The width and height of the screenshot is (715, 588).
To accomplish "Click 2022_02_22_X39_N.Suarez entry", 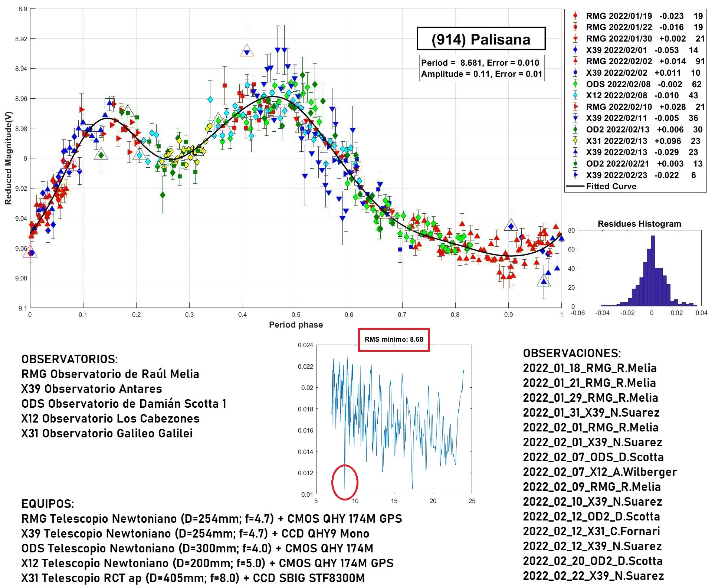I will tap(593, 576).
